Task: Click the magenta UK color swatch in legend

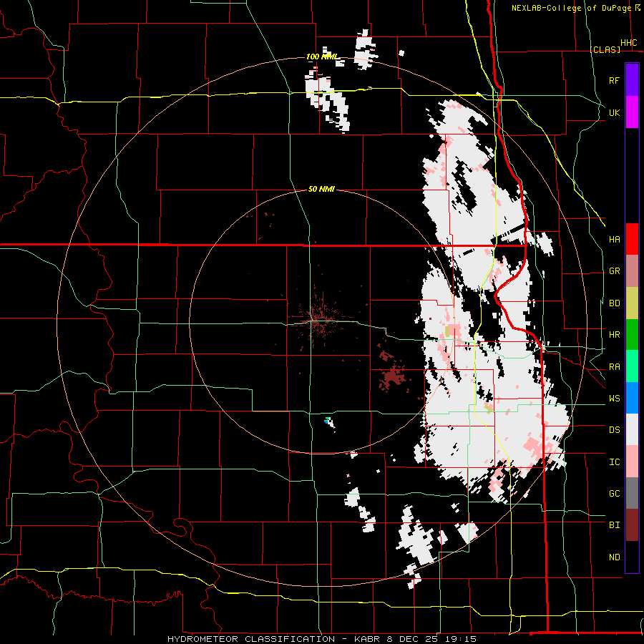Action: (632, 112)
